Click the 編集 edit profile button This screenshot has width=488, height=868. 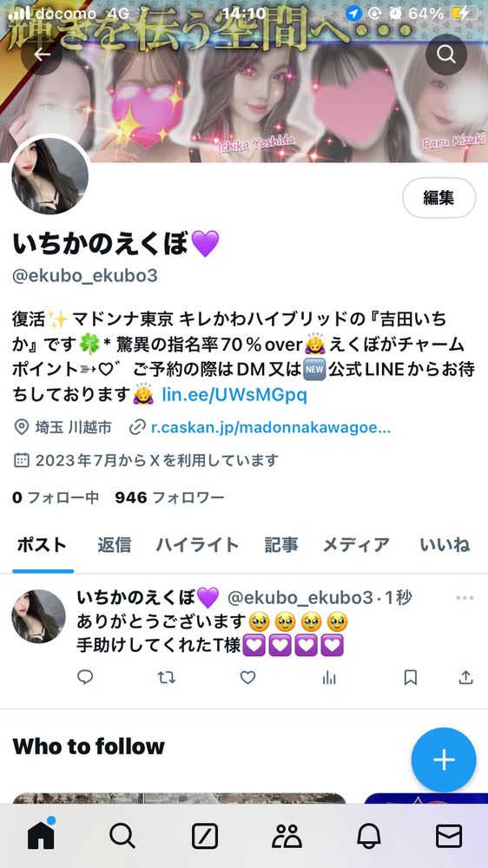click(x=439, y=198)
